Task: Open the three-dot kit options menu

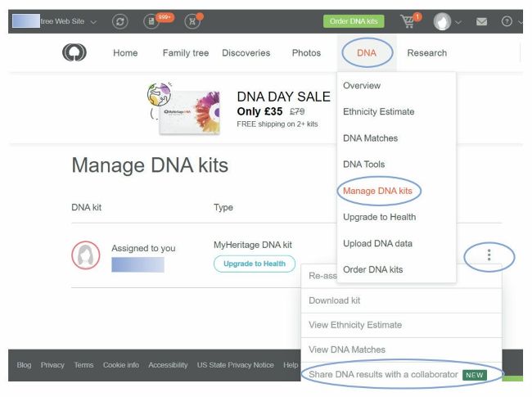Action: click(489, 255)
